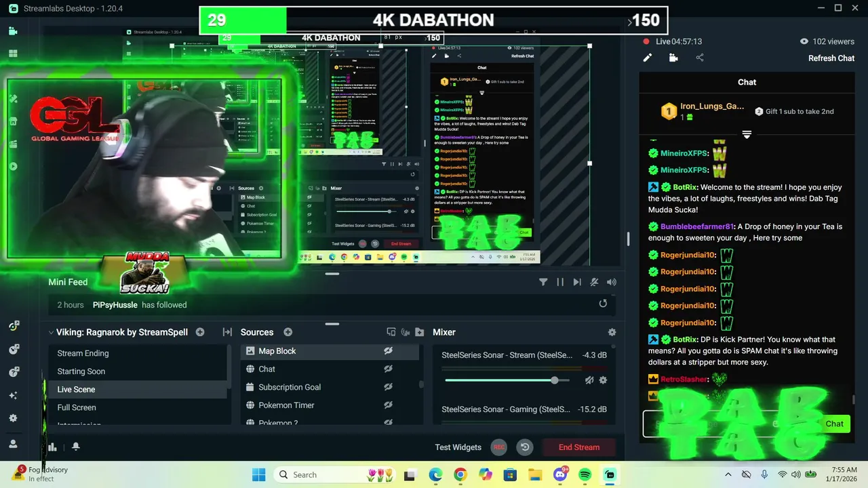Open Mixer settings gear

612,332
